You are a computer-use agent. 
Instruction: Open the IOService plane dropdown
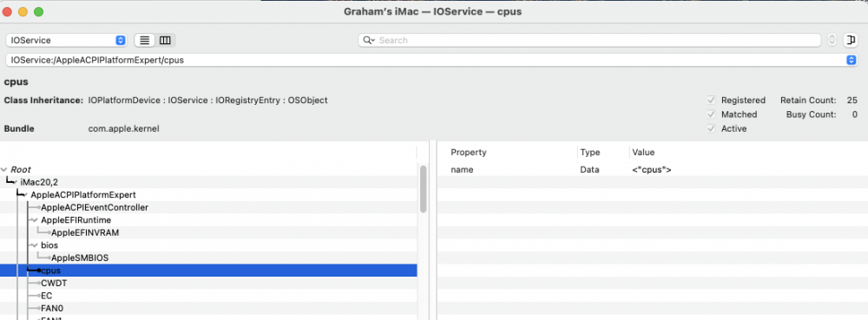pos(66,41)
